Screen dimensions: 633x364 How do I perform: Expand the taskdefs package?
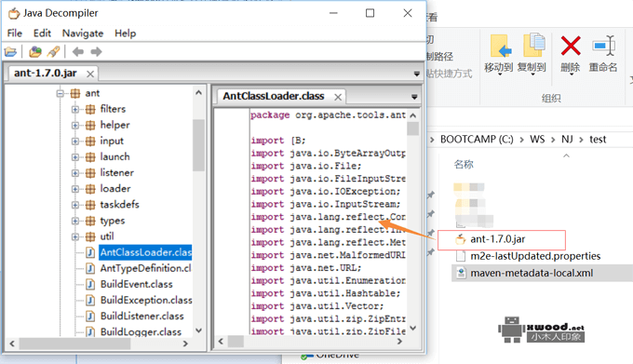pyautogui.click(x=75, y=205)
